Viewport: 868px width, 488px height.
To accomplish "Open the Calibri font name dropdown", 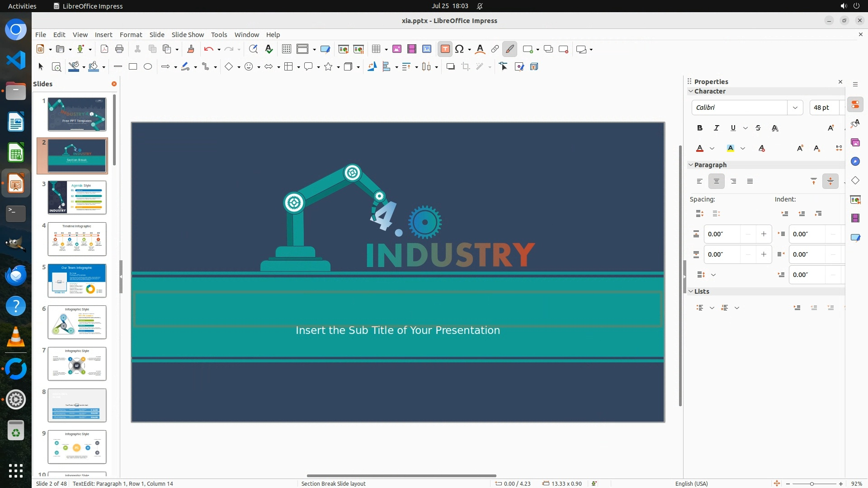I will tap(794, 108).
